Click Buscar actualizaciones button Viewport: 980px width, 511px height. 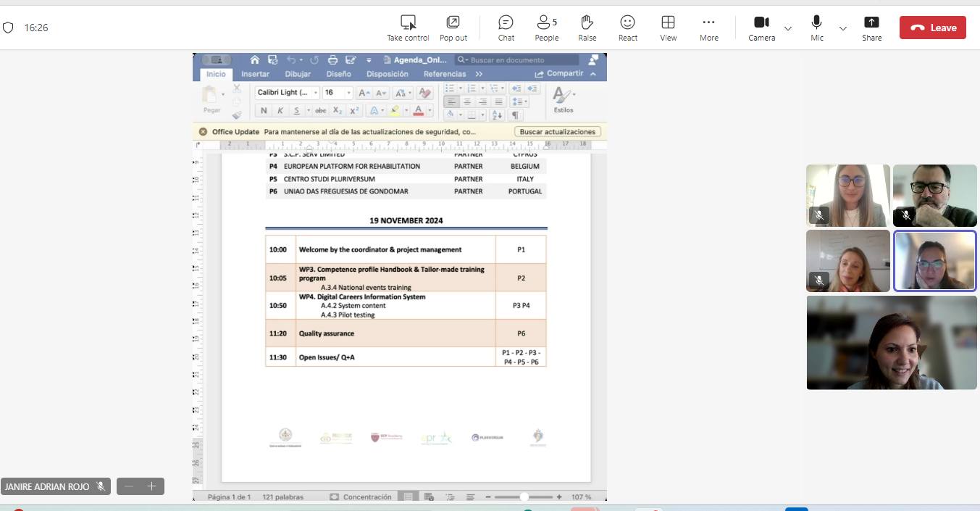558,132
